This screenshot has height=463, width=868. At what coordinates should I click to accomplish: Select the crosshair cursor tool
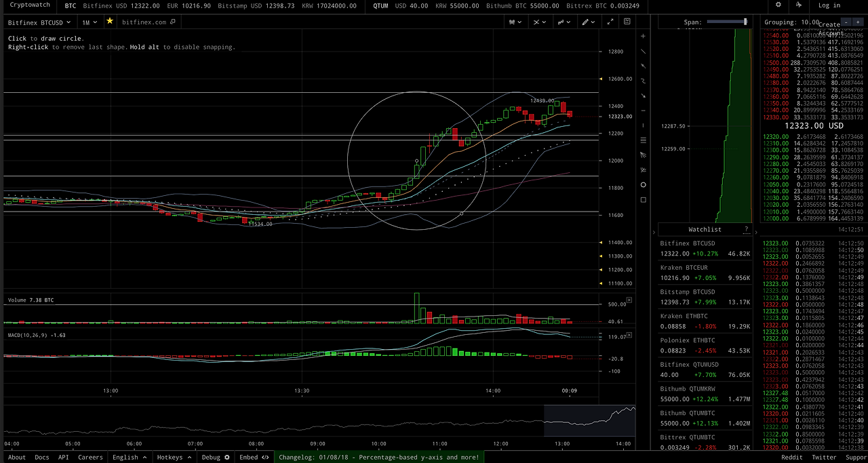[x=644, y=36]
